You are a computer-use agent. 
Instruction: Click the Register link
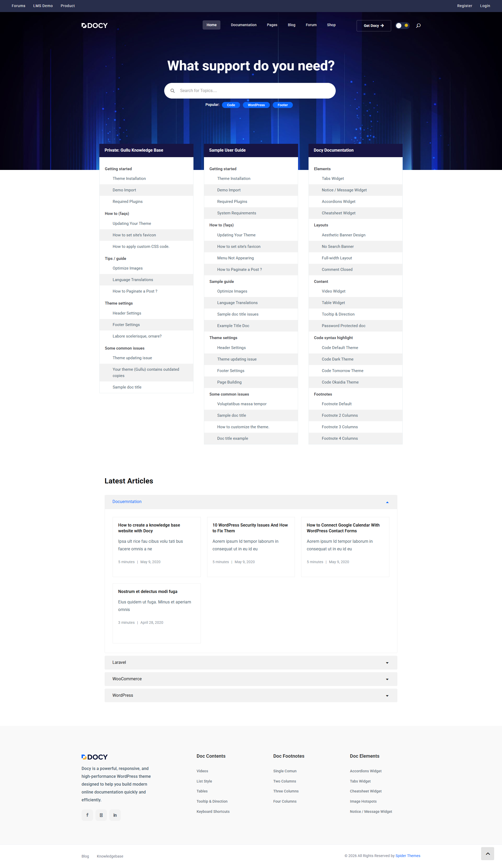[464, 6]
